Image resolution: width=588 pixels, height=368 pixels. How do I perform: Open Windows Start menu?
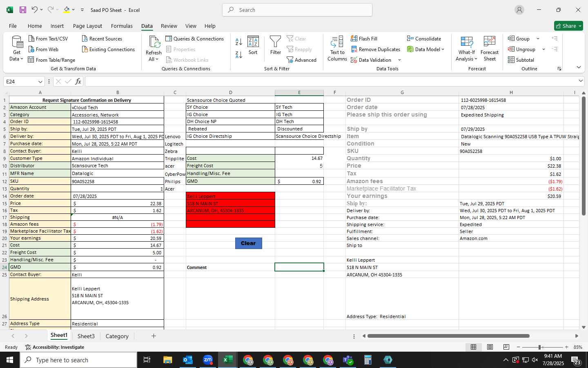pos(10,360)
